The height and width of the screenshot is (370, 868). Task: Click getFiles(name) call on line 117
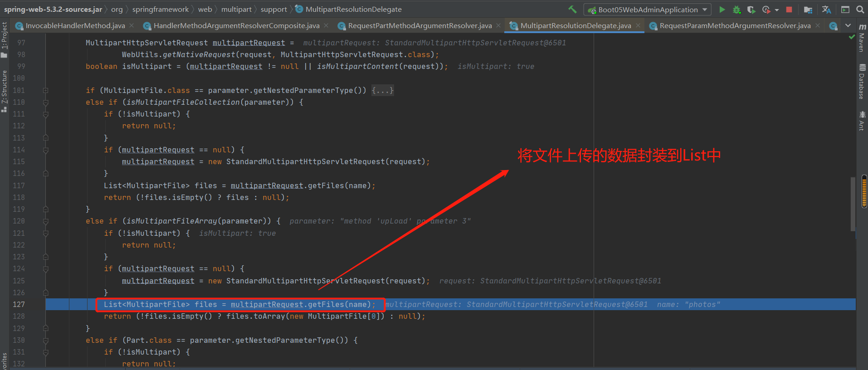(x=339, y=185)
